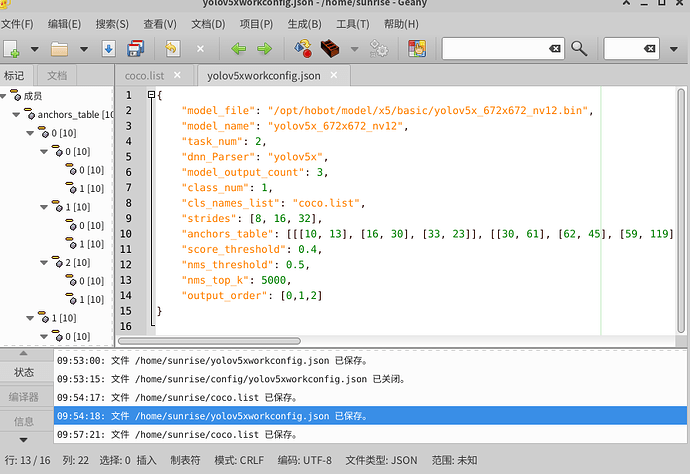Select the 09:54:17 coco.list saved entry
Viewport: 690px width, 474px height.
370,397
